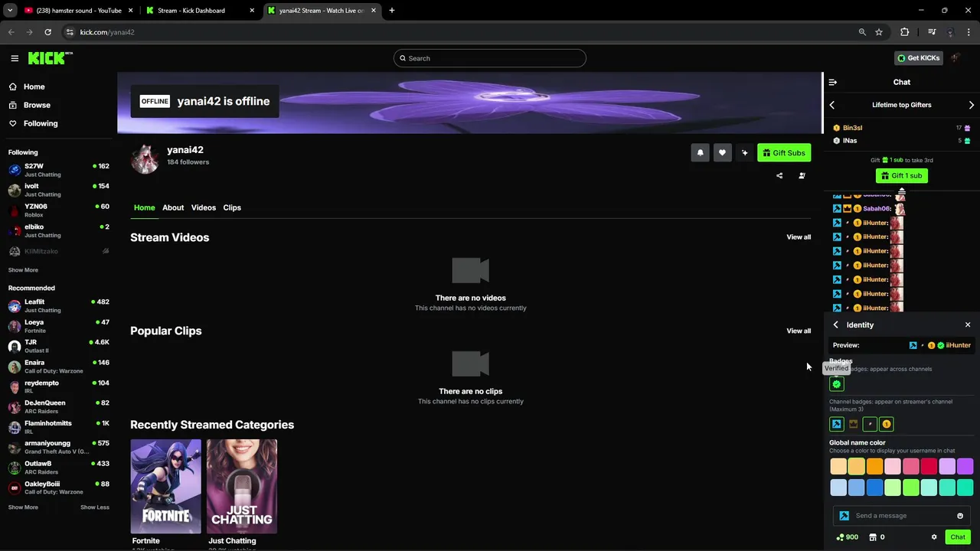
Task: Send message with Chat button
Action: coord(958,537)
